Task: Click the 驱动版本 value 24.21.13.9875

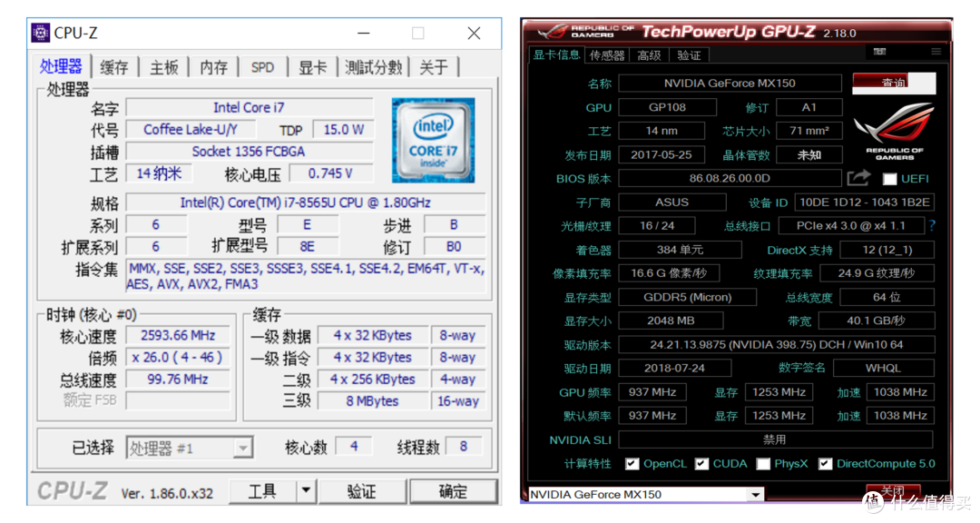Action: pos(777,345)
